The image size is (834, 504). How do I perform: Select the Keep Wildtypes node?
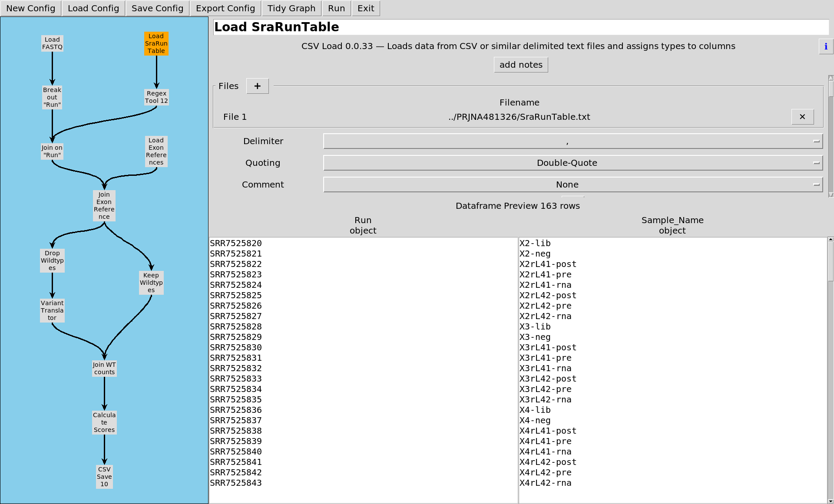pos(151,283)
